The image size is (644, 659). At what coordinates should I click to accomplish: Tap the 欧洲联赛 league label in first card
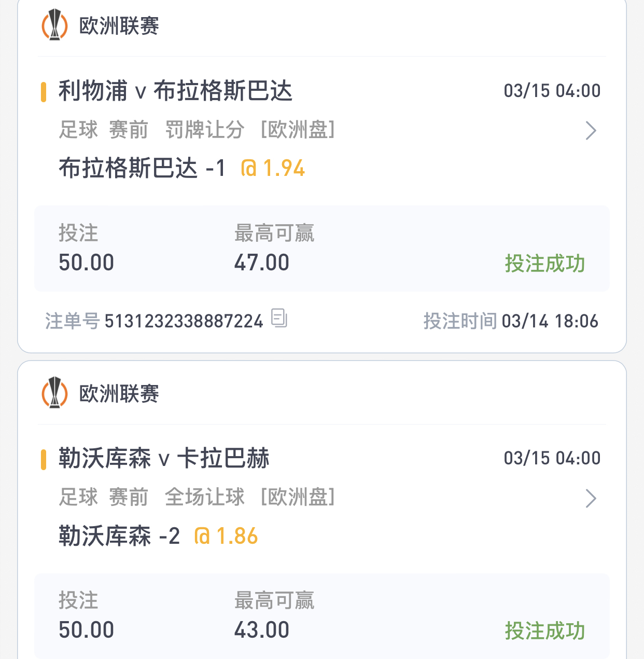coord(119,25)
